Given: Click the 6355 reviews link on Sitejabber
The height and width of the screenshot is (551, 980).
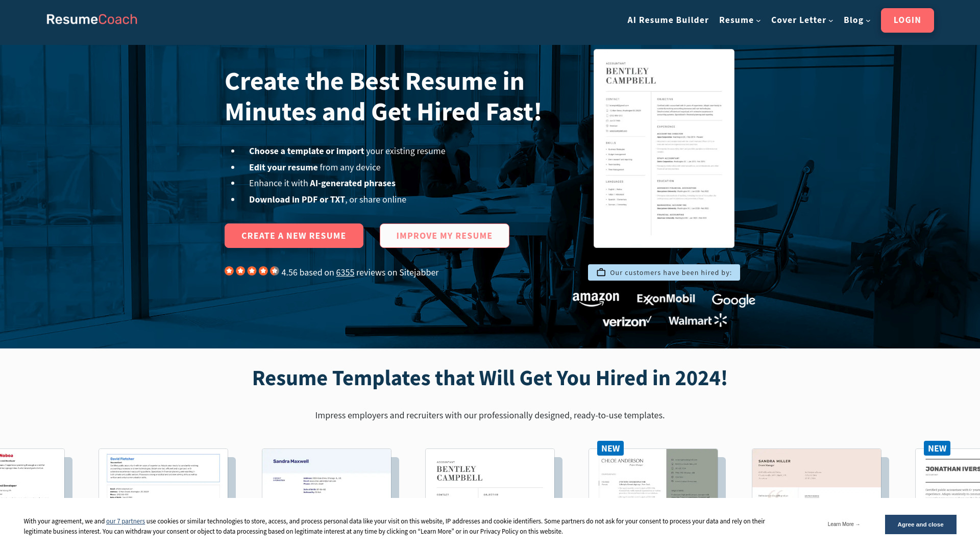Looking at the screenshot, I should 345,272.
